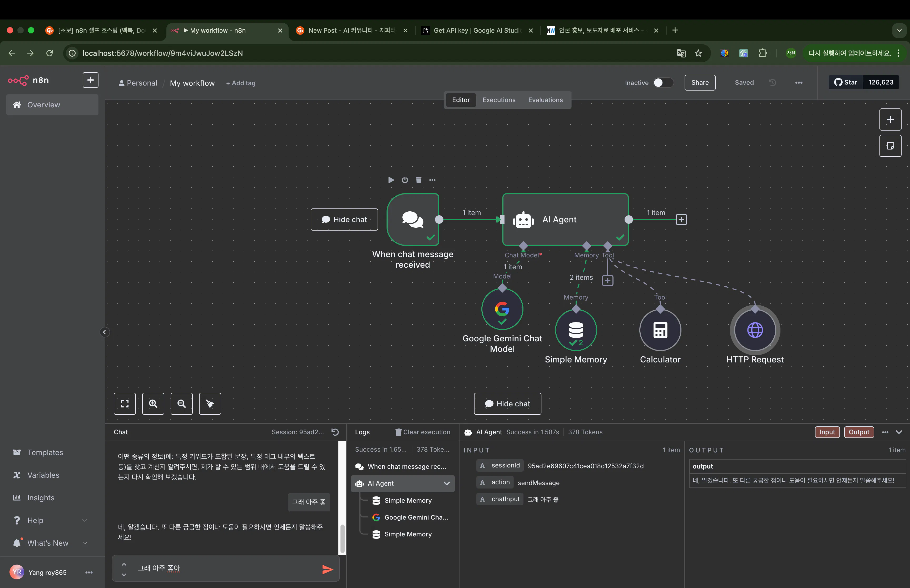Screen dimensions: 910x588
Task: Toggle the workflow Inactive switch
Action: click(x=663, y=82)
